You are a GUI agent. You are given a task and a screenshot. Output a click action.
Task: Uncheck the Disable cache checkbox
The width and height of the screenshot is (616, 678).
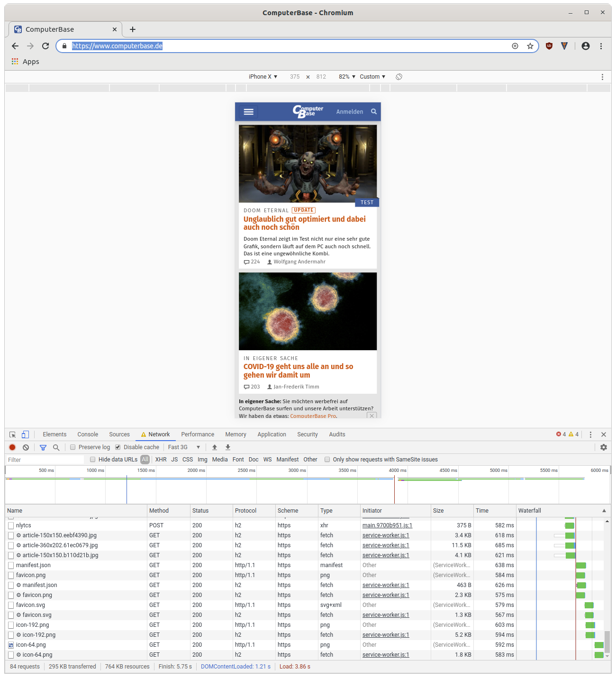[x=118, y=447]
